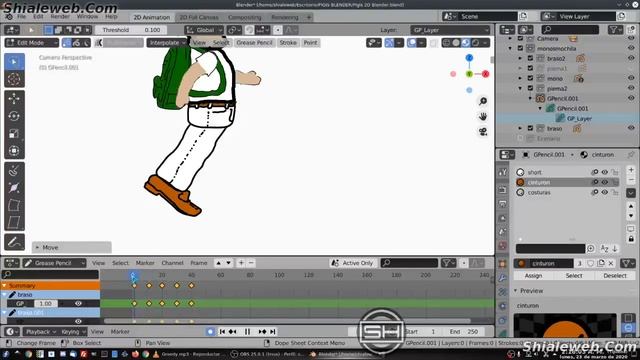Toggle visibility of braso2 in the Outliner
Screen dimensions: 640x360
point(631,58)
